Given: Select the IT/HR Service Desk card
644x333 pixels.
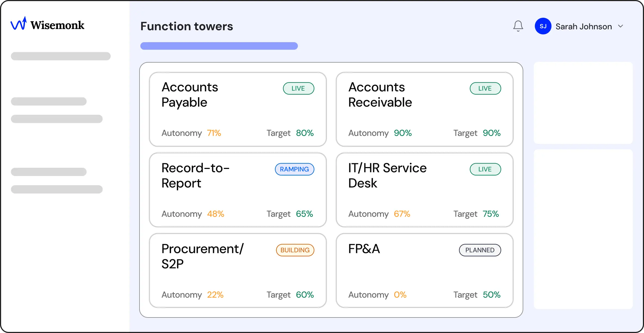Looking at the screenshot, I should click(x=425, y=190).
